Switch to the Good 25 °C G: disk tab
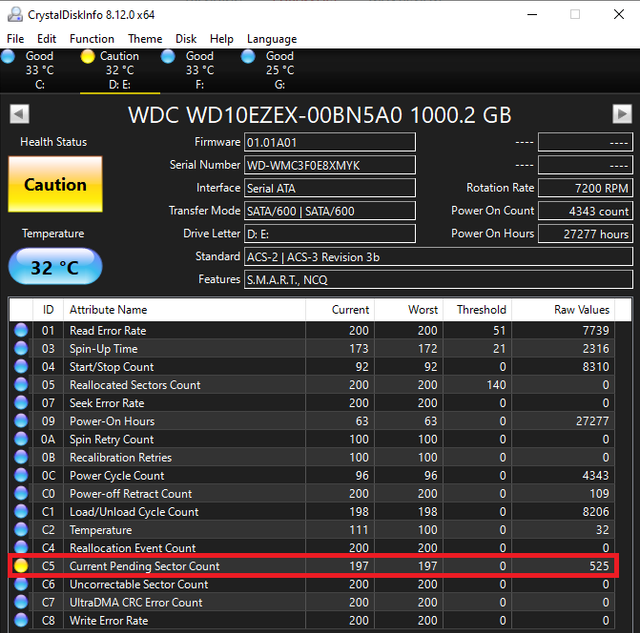This screenshot has height=633, width=640. click(x=280, y=70)
